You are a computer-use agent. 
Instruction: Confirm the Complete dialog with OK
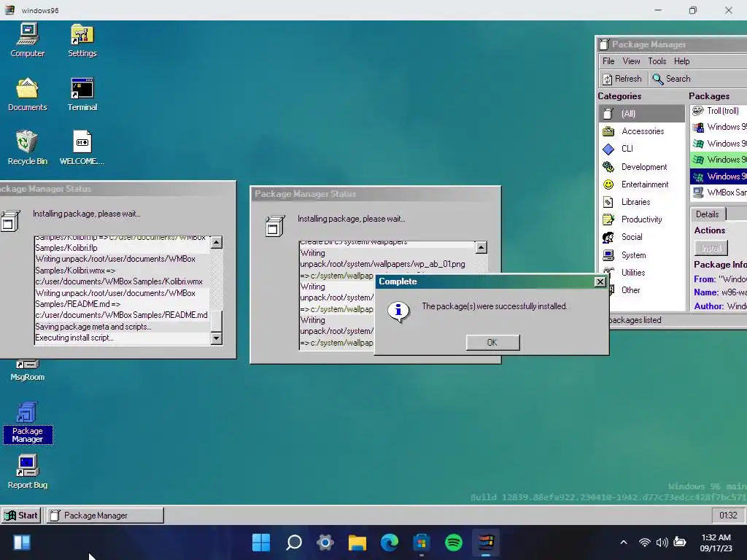492,343
